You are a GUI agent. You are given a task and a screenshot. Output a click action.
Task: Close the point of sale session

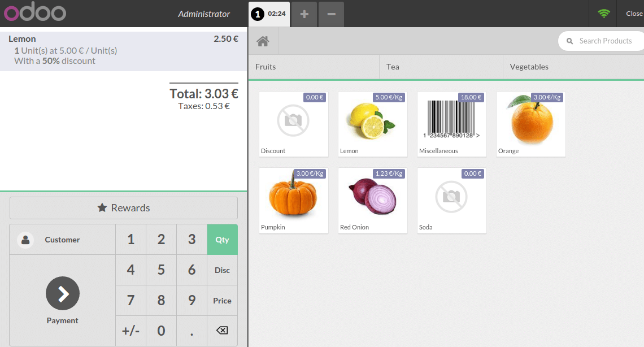click(x=634, y=13)
